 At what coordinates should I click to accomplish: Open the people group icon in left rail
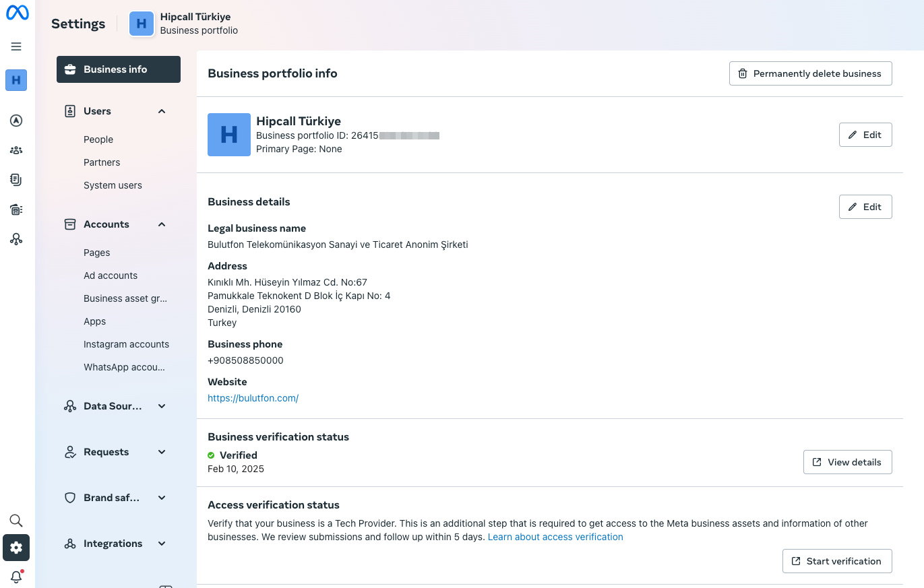pos(16,150)
